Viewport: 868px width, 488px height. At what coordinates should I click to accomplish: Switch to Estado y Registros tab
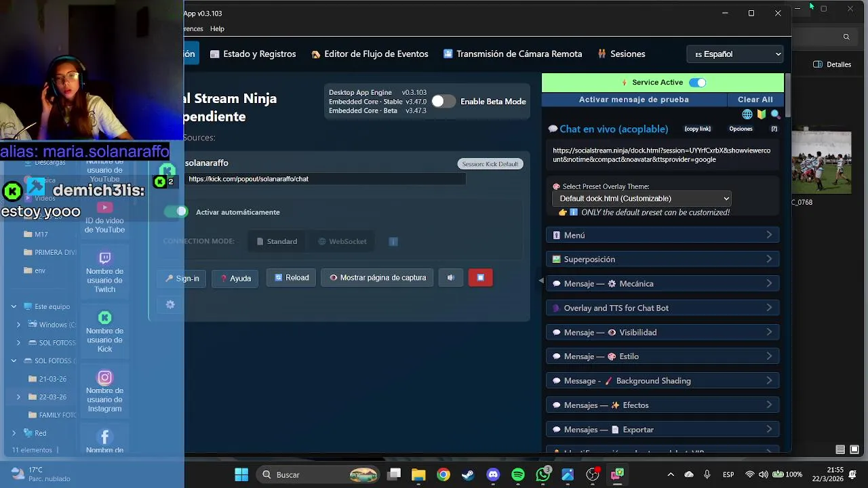tap(252, 54)
